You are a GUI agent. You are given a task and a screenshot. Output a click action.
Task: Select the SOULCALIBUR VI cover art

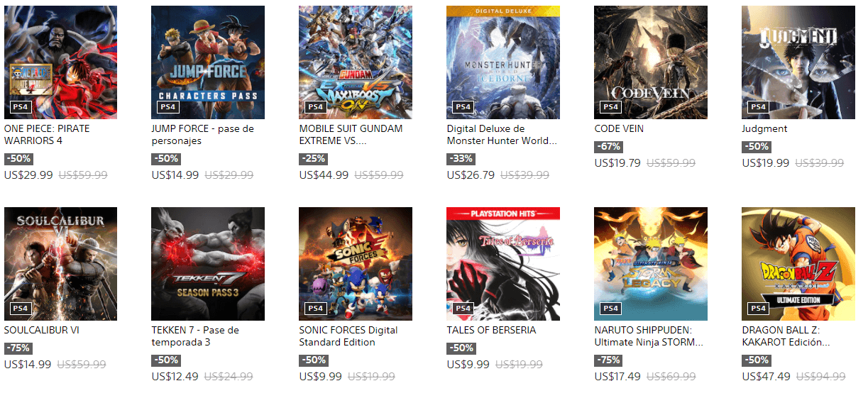pos(60,264)
